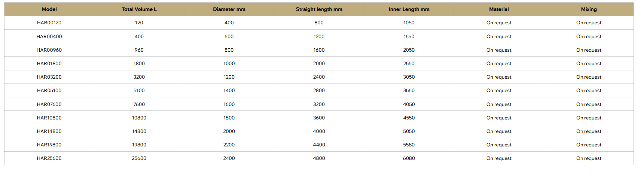
Task: Click the HAR07600 model cell
Action: pyautogui.click(x=49, y=104)
